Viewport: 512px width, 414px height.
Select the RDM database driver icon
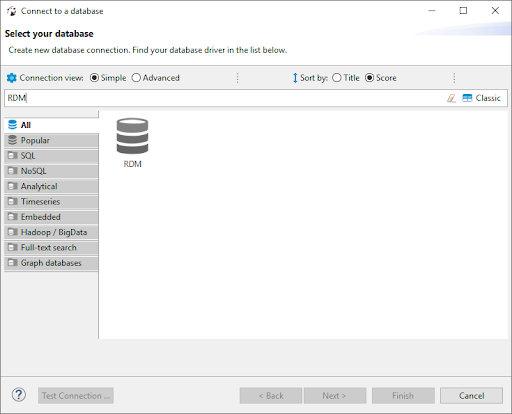coord(132,136)
